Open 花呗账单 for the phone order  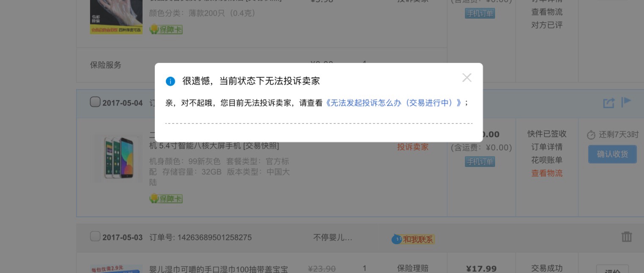pyautogui.click(x=547, y=160)
